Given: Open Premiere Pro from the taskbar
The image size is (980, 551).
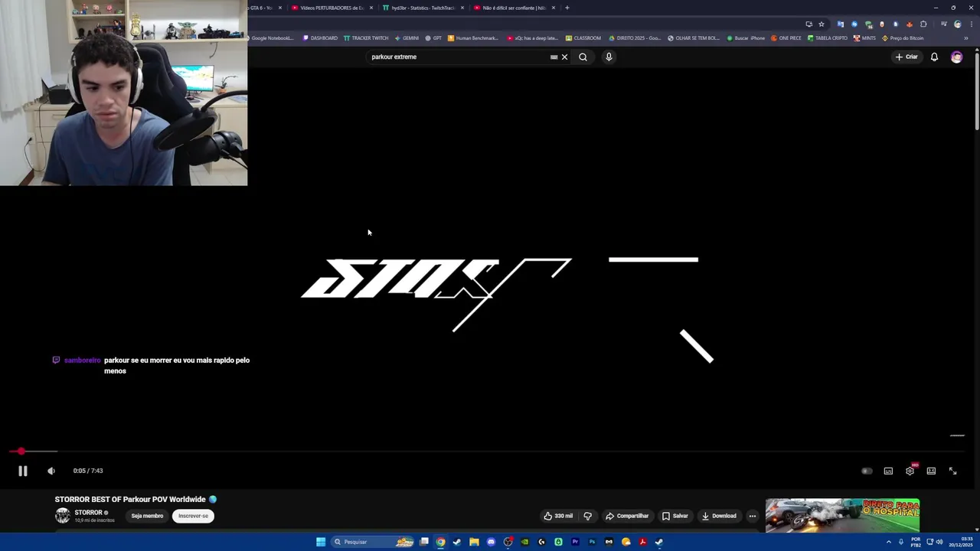Looking at the screenshot, I should [575, 542].
